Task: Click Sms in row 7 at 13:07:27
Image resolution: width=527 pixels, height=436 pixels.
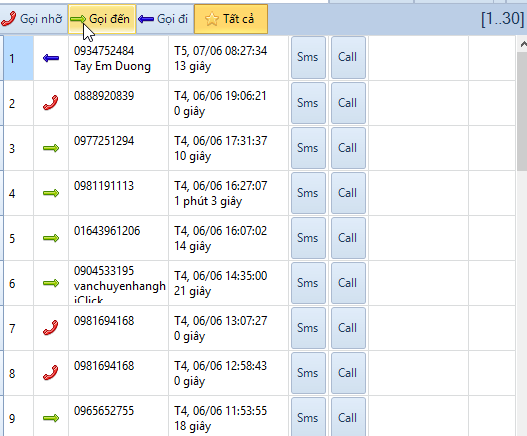Action: point(308,328)
